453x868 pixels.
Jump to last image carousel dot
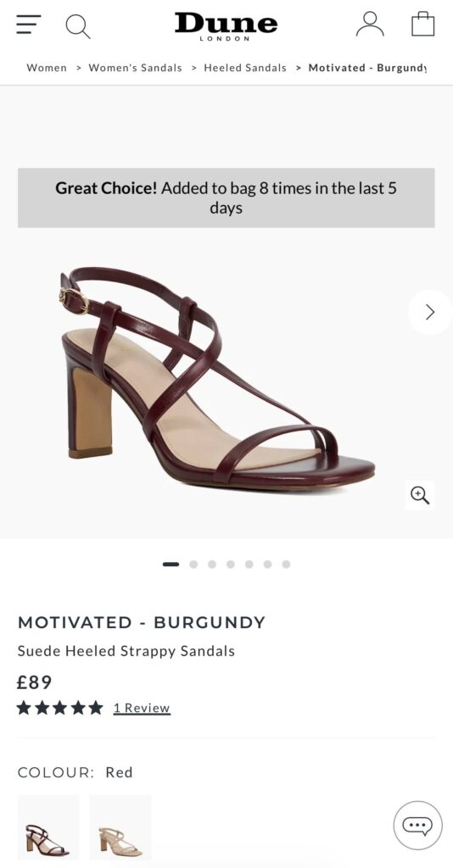286,564
